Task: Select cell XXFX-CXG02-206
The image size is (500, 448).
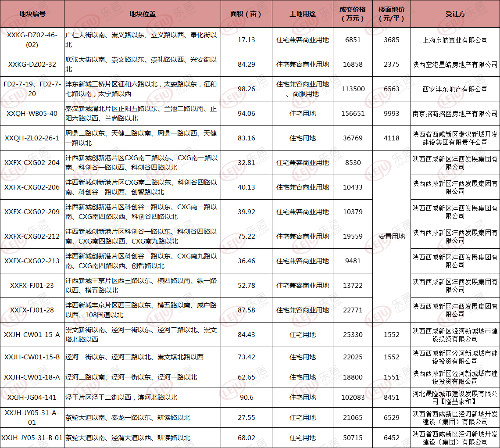Action: (x=32, y=187)
